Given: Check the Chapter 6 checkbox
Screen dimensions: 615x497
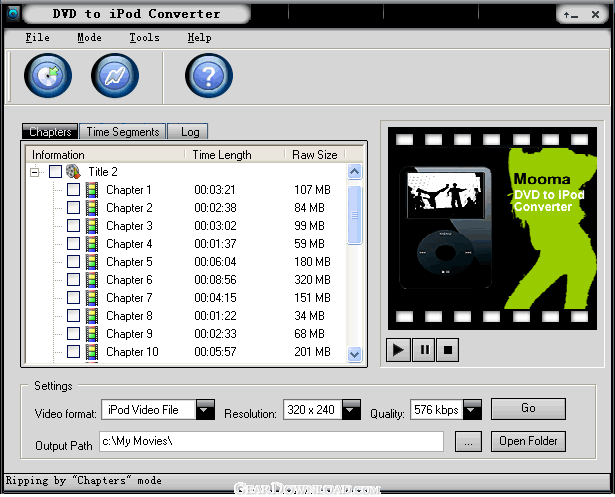Looking at the screenshot, I should point(73,280).
